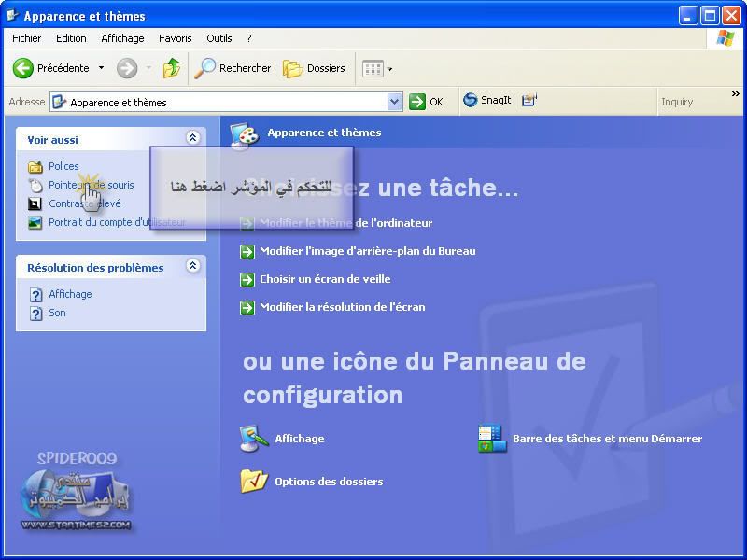This screenshot has height=560, width=747.
Task: Open the Favoris menu
Action: tap(176, 38)
